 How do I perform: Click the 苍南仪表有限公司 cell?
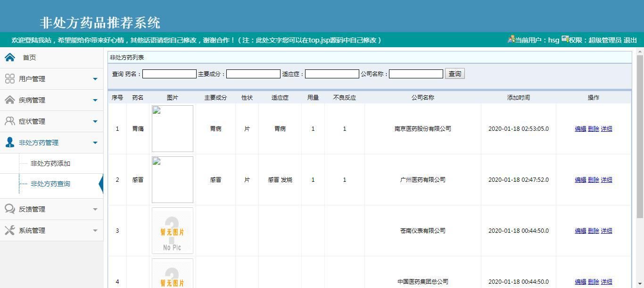click(x=423, y=230)
